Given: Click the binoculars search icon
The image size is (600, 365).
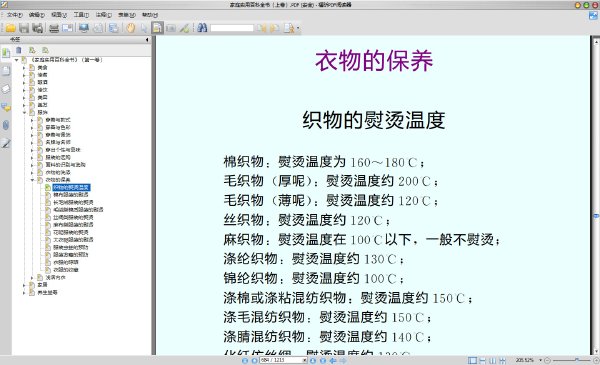Looking at the screenshot, I should [x=202, y=28].
